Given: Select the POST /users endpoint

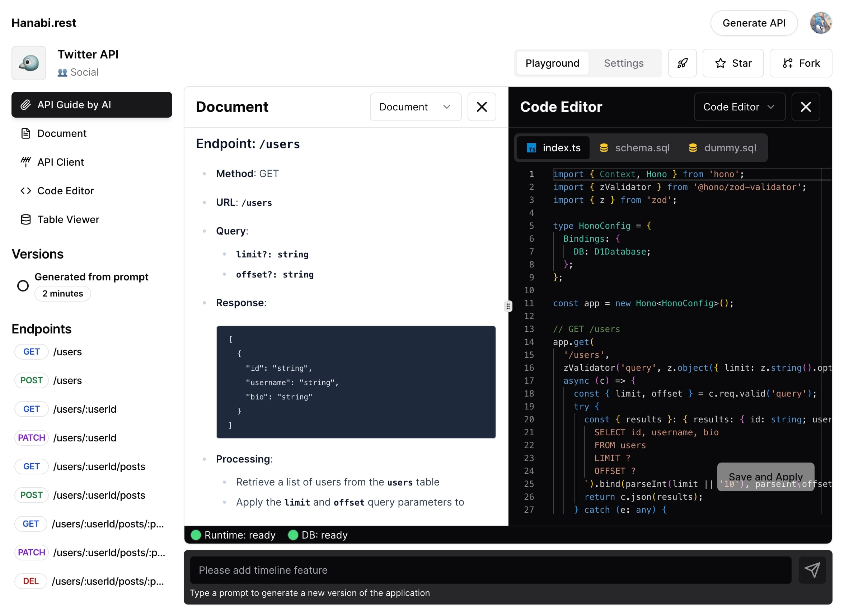Looking at the screenshot, I should click(92, 380).
